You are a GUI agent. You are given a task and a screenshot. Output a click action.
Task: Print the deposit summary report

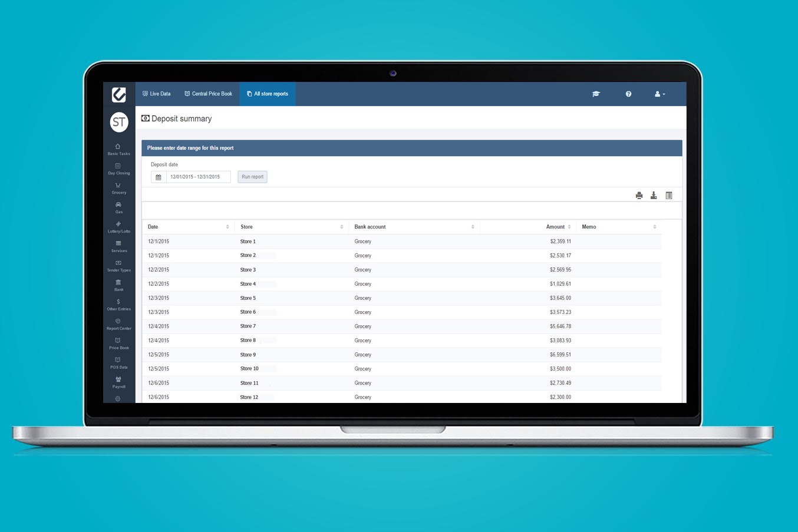[x=639, y=196]
